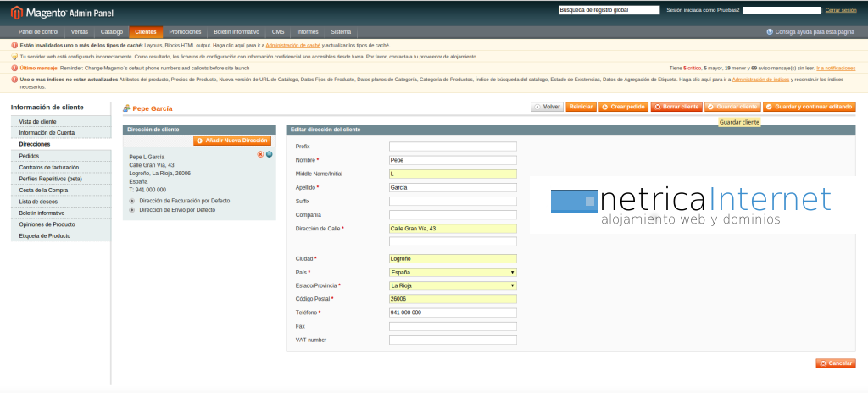868x393 pixels.
Task: Click the Nombre field containing Pepe
Action: [453, 161]
